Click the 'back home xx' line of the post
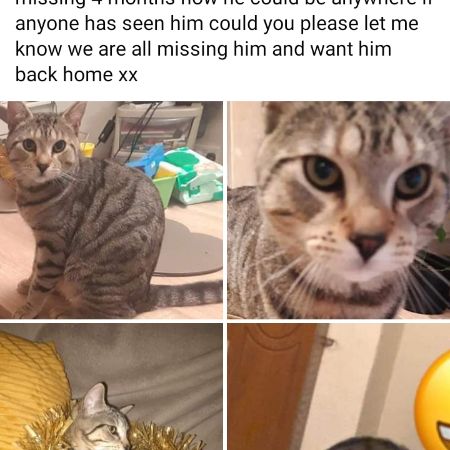Viewport: 450px width, 450px height. coord(76,74)
